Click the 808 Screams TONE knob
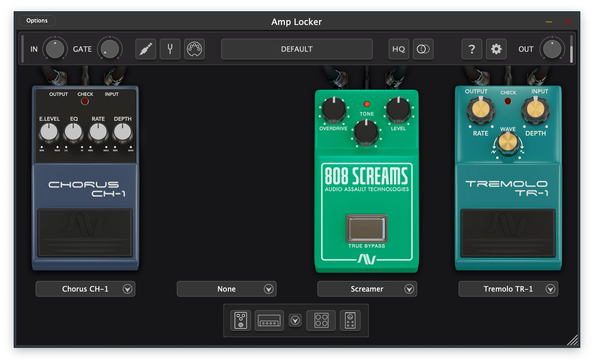The height and width of the screenshot is (364, 594). tap(366, 133)
